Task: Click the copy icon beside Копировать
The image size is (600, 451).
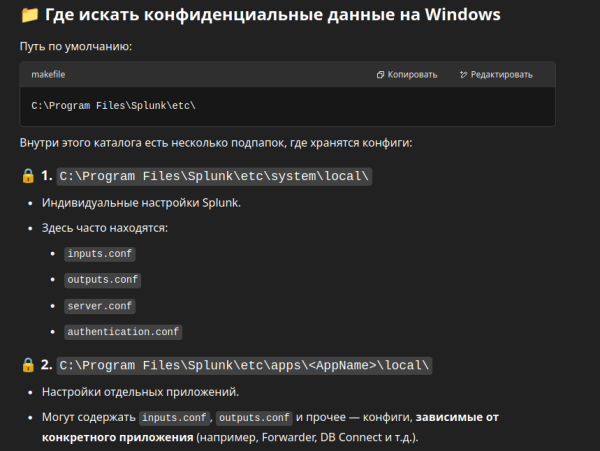Action: coord(380,75)
